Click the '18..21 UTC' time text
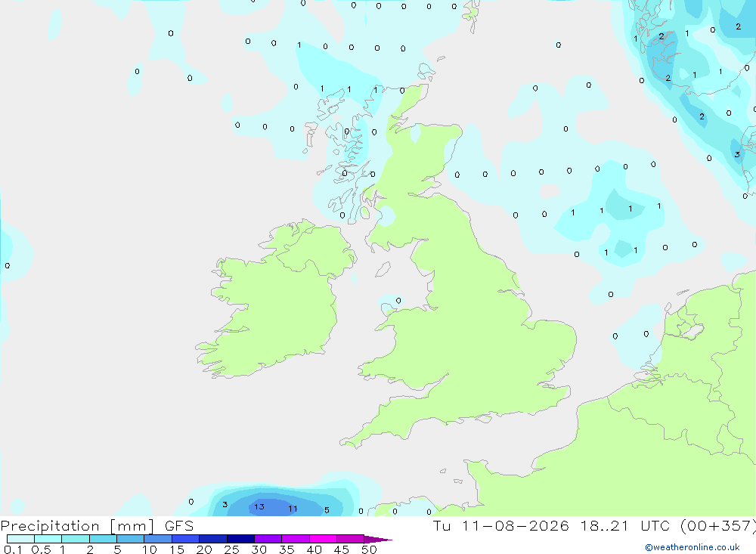Viewport: 756px width, 554px height. (x=625, y=525)
